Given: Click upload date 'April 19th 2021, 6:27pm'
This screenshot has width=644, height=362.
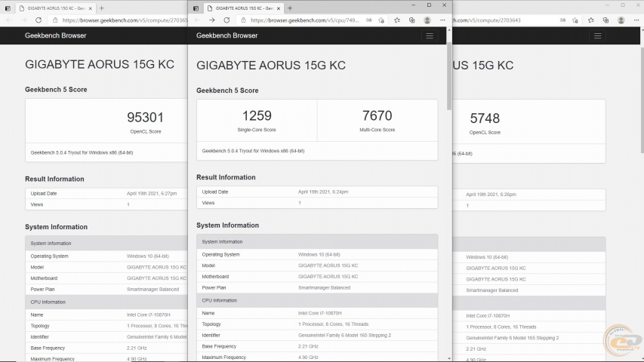Looking at the screenshot, I should click(152, 193).
